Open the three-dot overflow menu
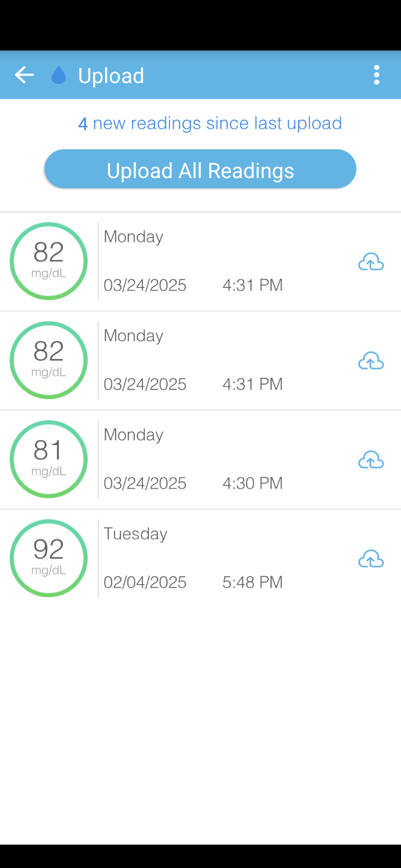 tap(376, 75)
